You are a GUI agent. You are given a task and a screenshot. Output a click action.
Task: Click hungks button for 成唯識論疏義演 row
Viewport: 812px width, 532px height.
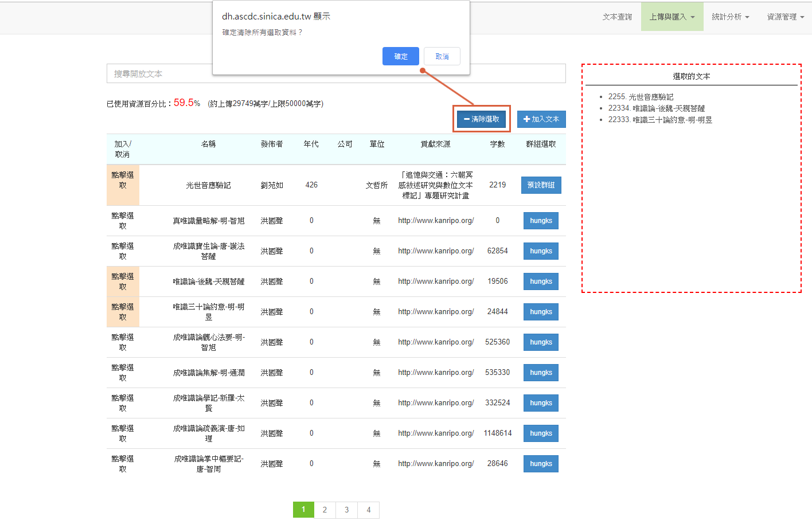(x=541, y=433)
